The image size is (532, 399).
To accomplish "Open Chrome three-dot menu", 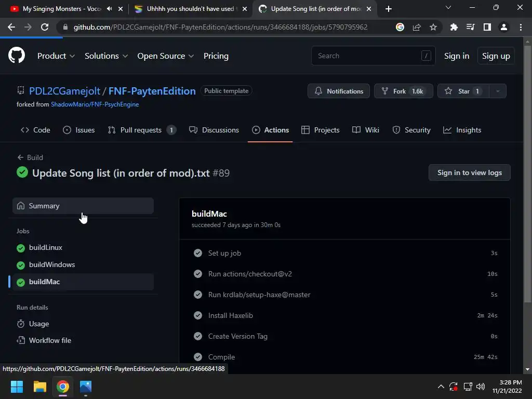I will pos(521,27).
